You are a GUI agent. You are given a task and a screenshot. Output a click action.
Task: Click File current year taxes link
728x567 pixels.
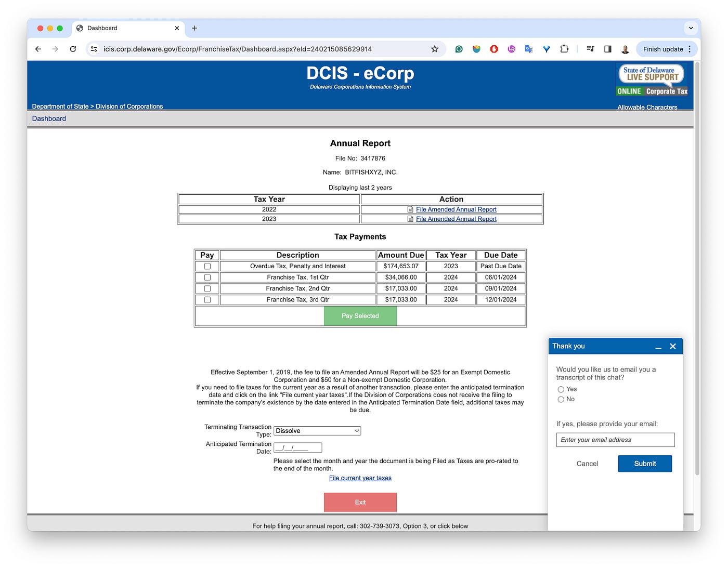[360, 478]
